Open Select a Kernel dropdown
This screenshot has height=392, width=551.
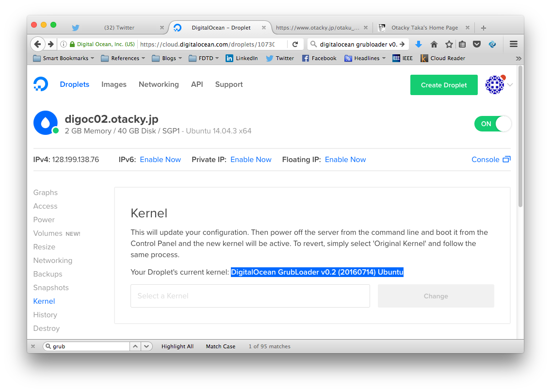tap(250, 296)
